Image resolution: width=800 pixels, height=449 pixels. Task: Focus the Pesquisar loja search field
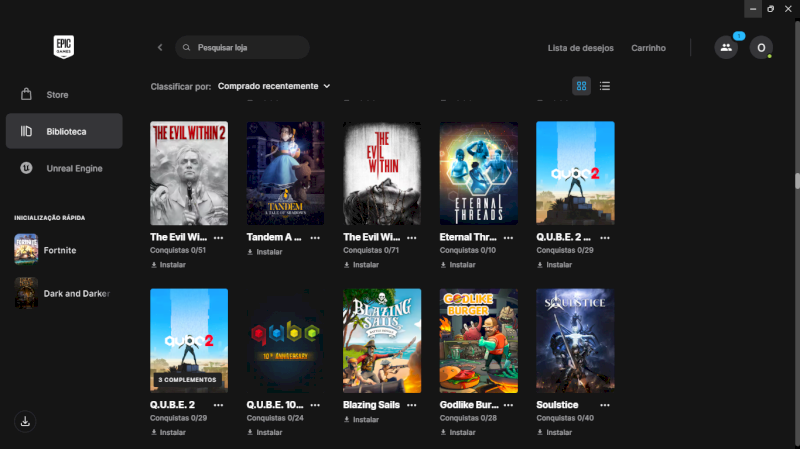(x=242, y=47)
